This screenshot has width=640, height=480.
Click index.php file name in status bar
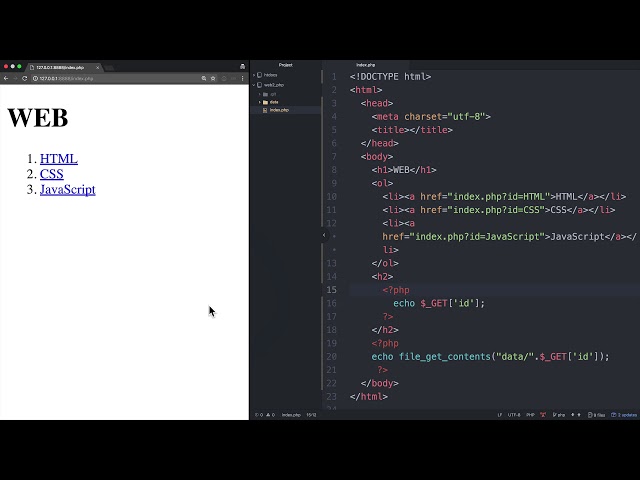point(291,415)
